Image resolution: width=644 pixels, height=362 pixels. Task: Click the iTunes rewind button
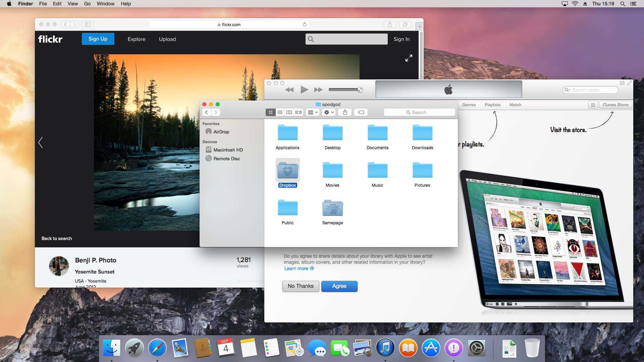pyautogui.click(x=289, y=90)
